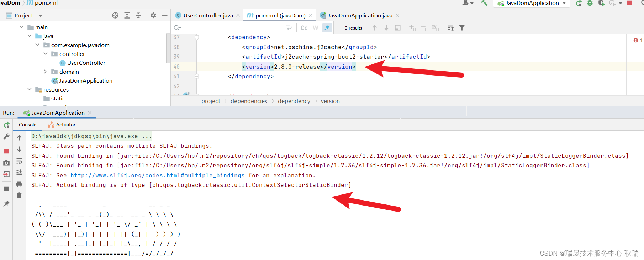Open run configuration wrench icon
Viewport: 644px width, 260px height.
6,136
